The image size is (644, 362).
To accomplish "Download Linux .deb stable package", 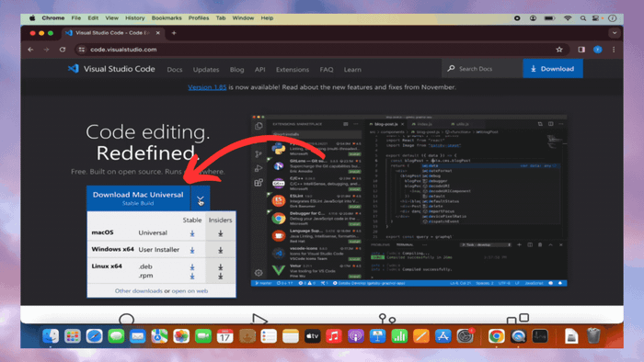I will tap(191, 266).
